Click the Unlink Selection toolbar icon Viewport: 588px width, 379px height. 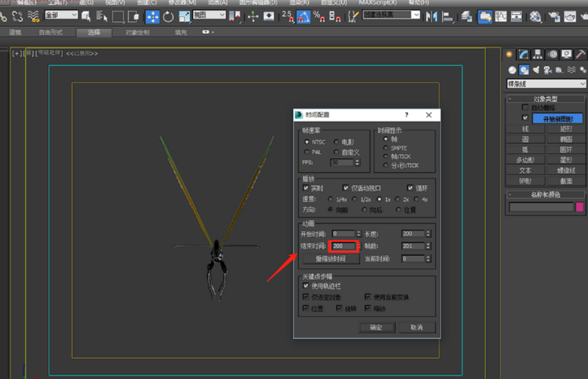click(x=17, y=16)
